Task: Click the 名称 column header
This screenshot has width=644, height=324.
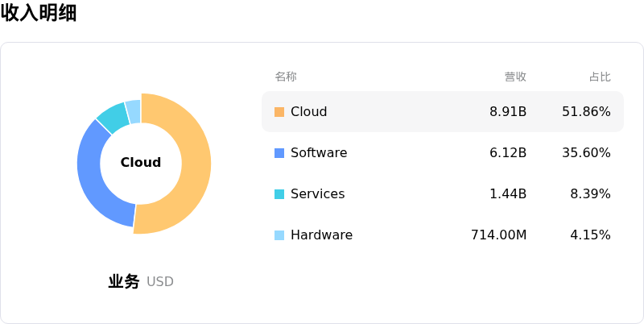Action: [x=286, y=77]
